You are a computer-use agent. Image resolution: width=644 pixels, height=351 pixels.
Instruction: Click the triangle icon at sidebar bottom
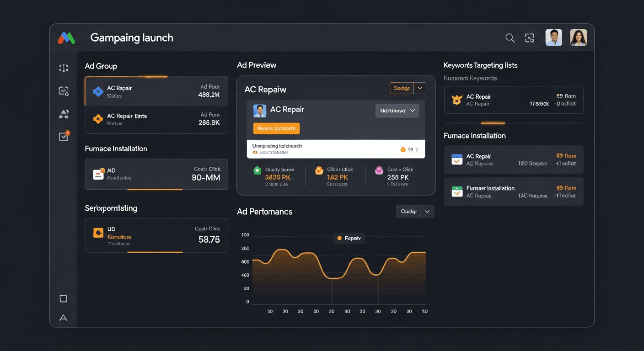click(x=64, y=318)
